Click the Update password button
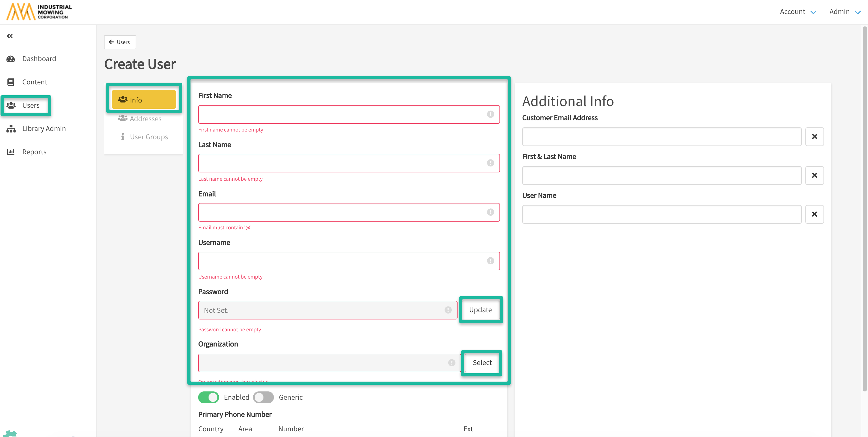868x437 pixels. coord(480,310)
